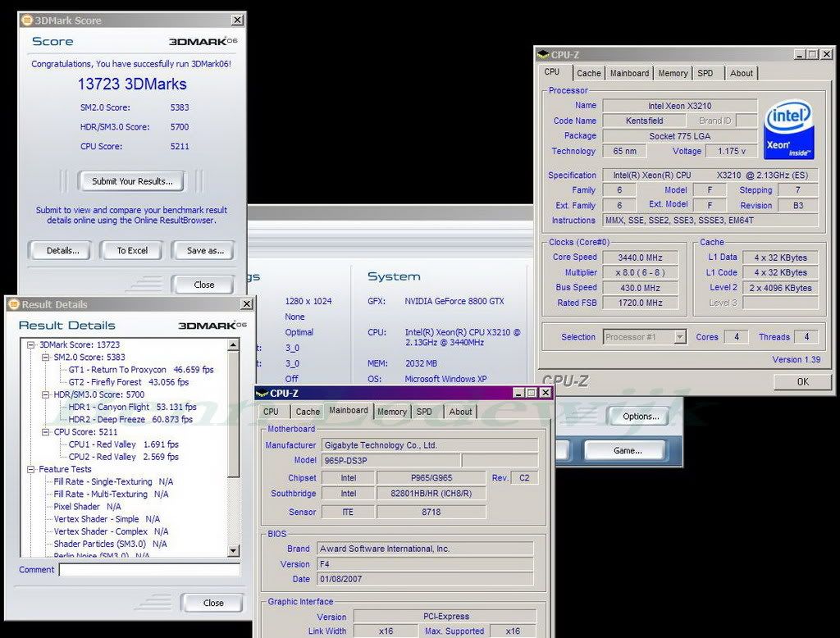Click the Comment input field
Image resolution: width=840 pixels, height=638 pixels.
149,570
